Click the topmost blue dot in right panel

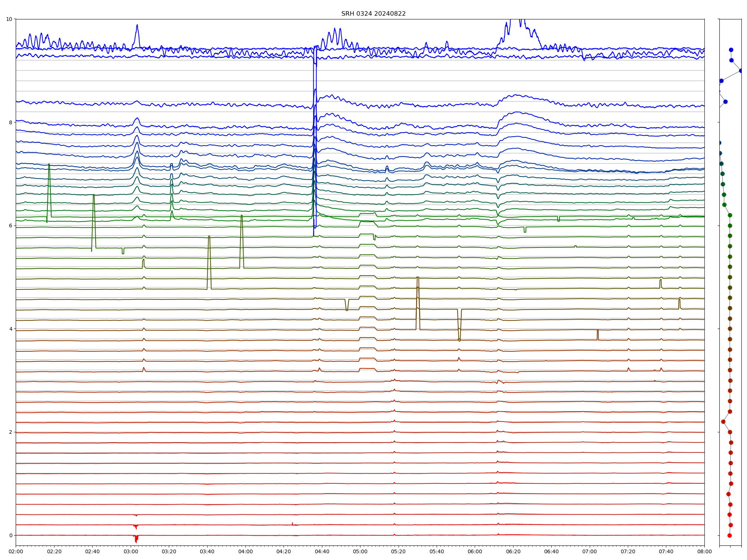click(731, 50)
